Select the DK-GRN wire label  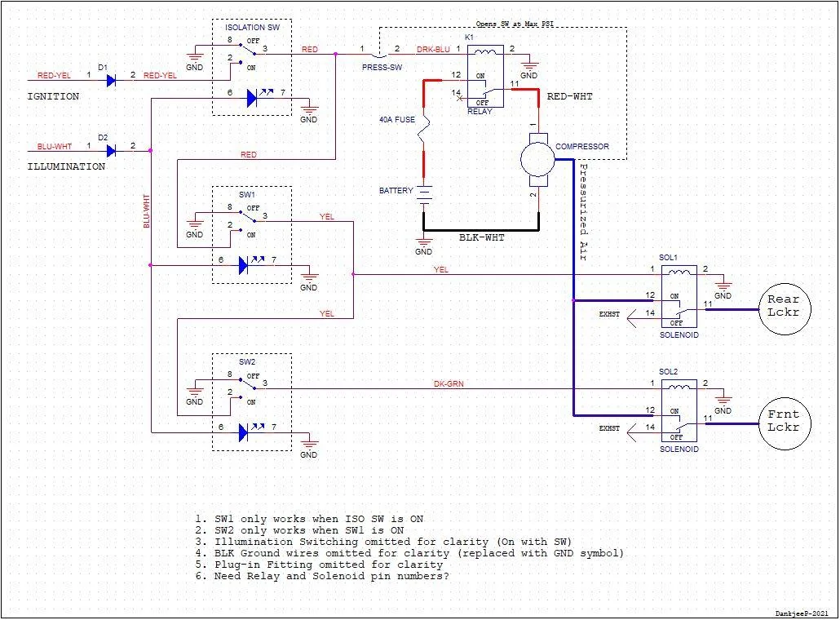click(449, 383)
